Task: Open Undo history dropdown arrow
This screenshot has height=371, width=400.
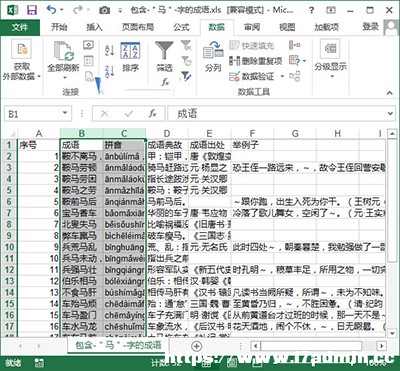Action: click(x=62, y=10)
